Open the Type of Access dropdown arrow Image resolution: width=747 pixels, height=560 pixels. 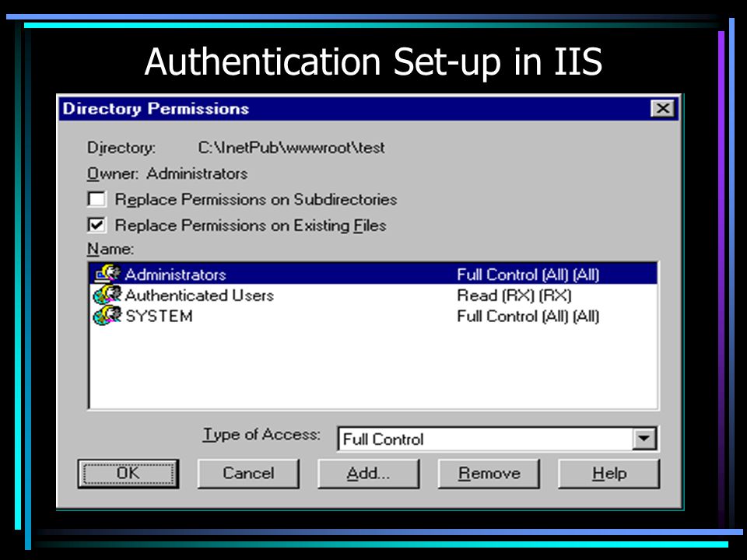coord(644,439)
